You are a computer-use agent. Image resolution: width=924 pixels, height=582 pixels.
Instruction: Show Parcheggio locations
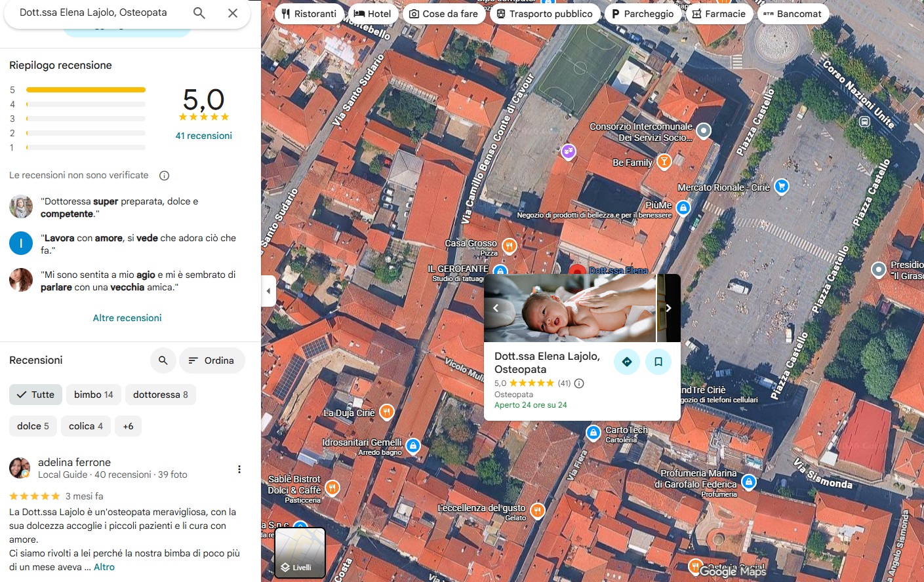(x=643, y=14)
